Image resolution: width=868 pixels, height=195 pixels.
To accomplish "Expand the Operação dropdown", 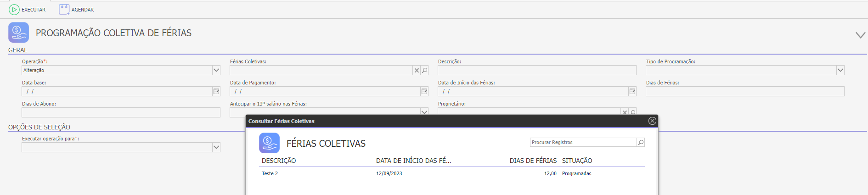I will point(216,70).
